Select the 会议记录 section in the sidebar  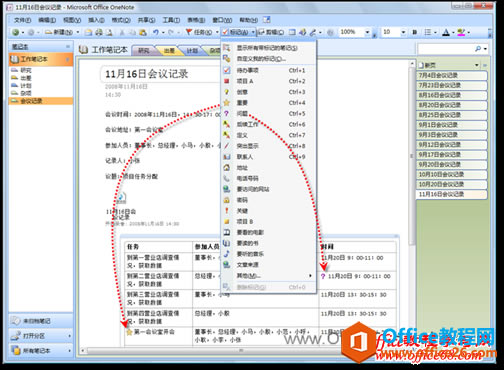41,101
